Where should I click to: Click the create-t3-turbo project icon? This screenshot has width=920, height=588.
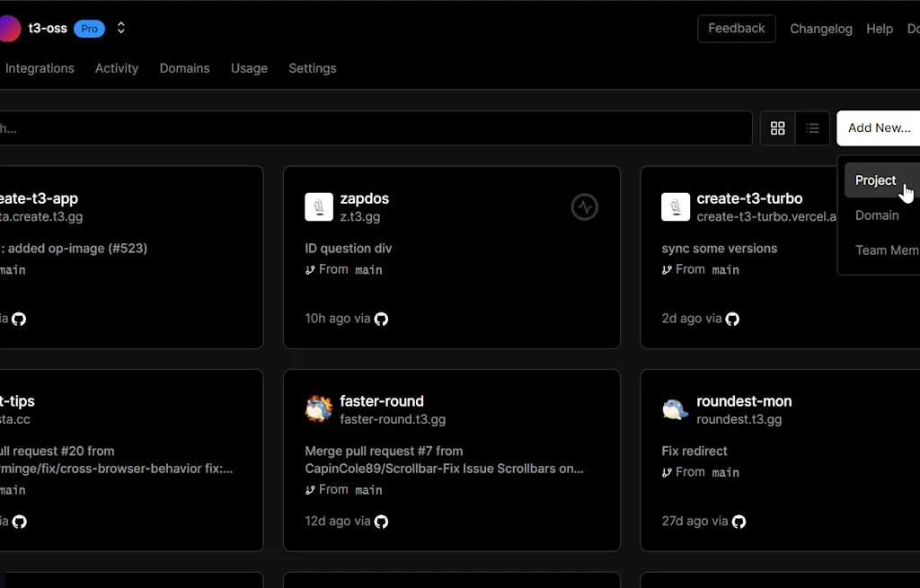tap(676, 206)
